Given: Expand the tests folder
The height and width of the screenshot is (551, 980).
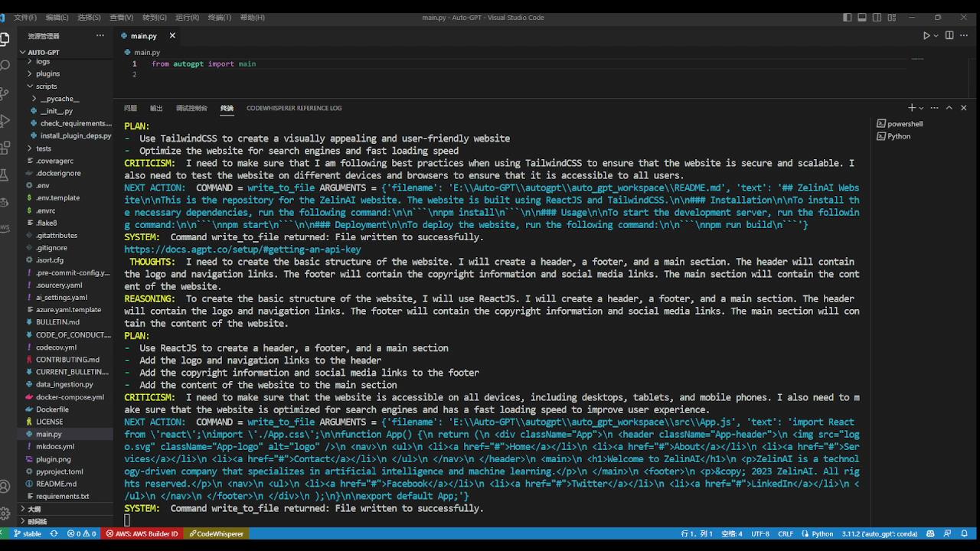Looking at the screenshot, I should pyautogui.click(x=64, y=148).
